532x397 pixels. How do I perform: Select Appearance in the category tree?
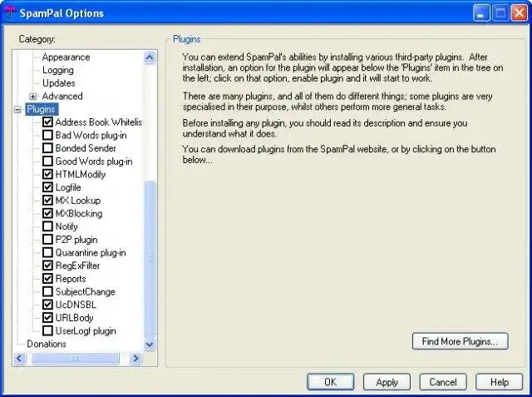tap(66, 57)
